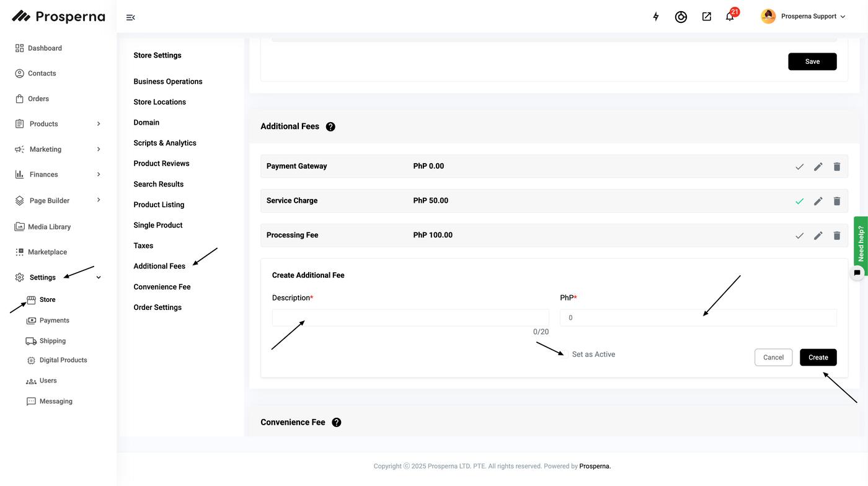
Task: Open the notifications bell
Action: (x=730, y=17)
